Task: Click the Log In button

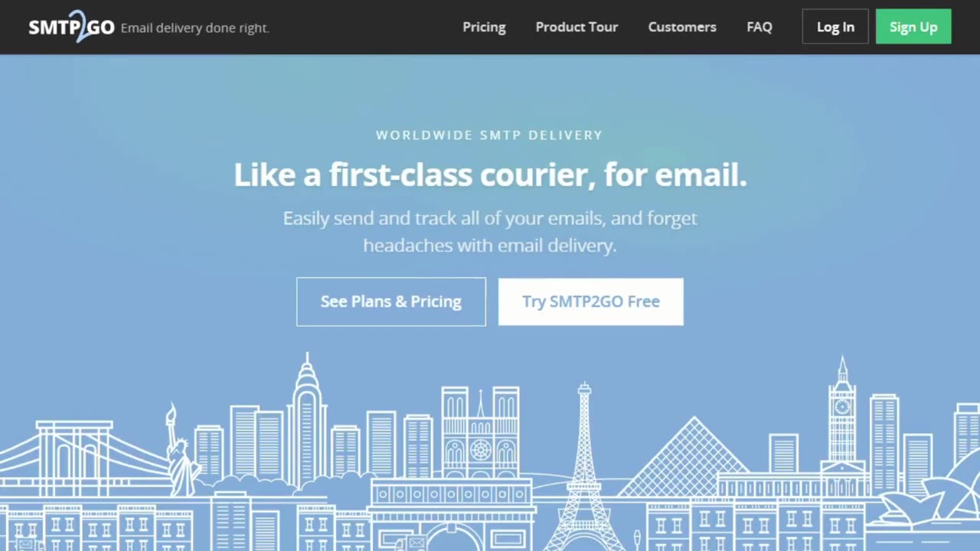Action: click(x=835, y=27)
